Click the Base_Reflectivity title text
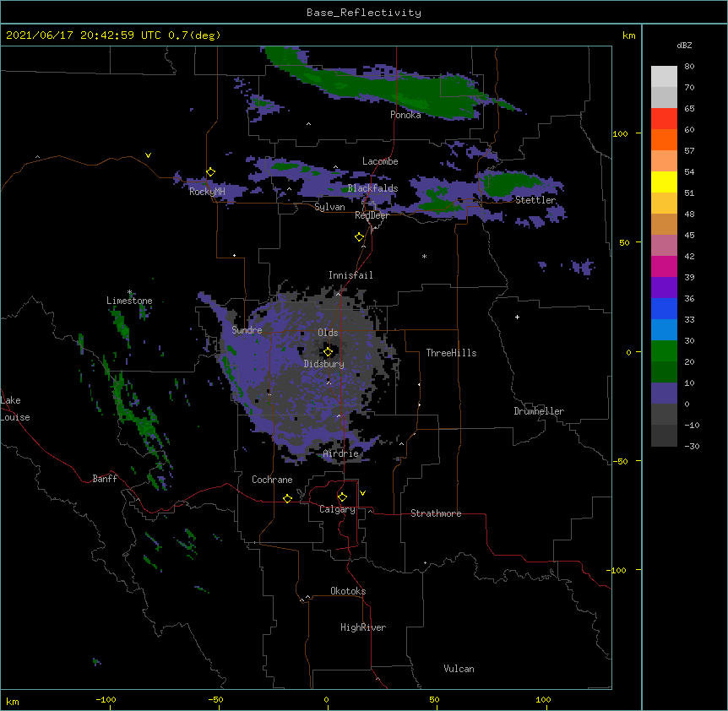728x711 pixels. pyautogui.click(x=364, y=13)
